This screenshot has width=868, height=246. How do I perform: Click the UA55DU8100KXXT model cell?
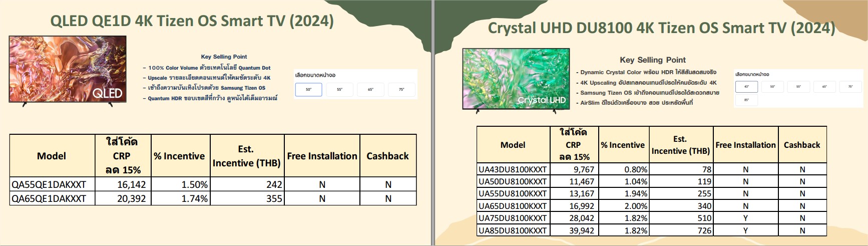513,193
